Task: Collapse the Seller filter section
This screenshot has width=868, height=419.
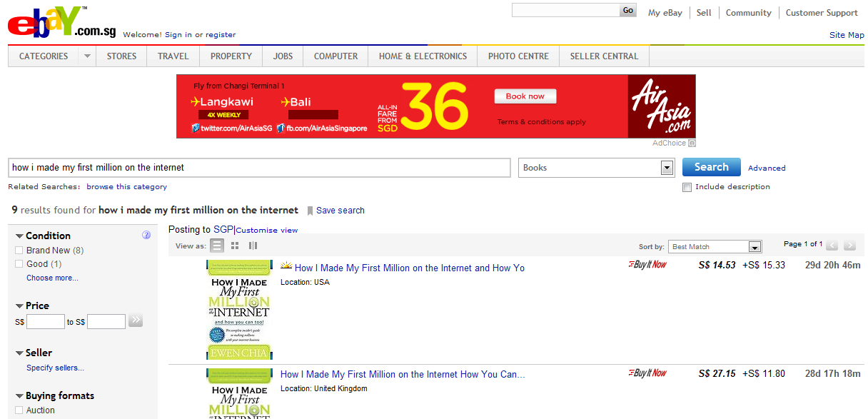Action: point(19,353)
